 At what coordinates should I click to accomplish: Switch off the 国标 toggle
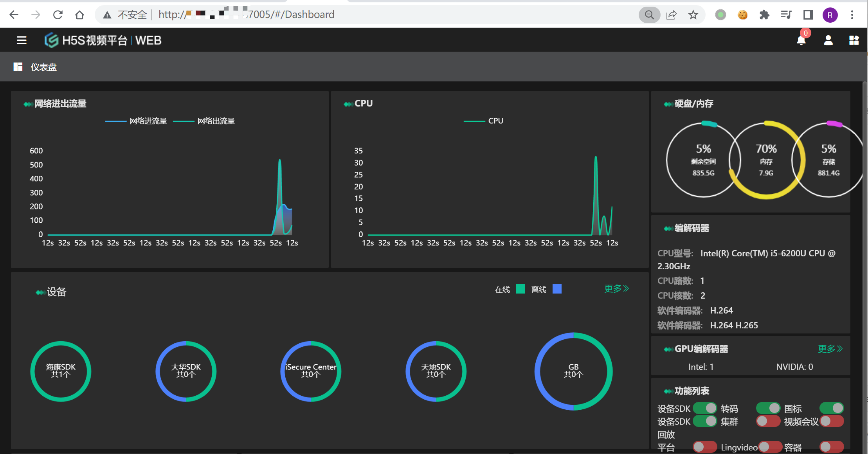click(832, 408)
